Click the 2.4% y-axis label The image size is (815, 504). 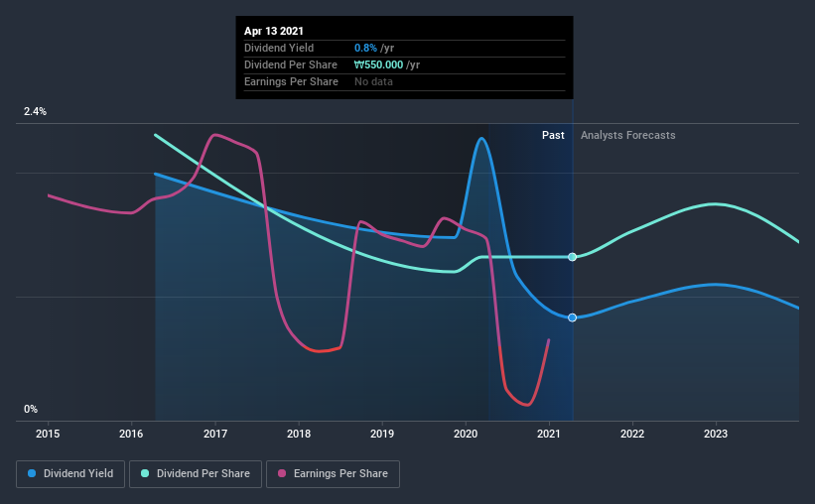pyautogui.click(x=35, y=111)
